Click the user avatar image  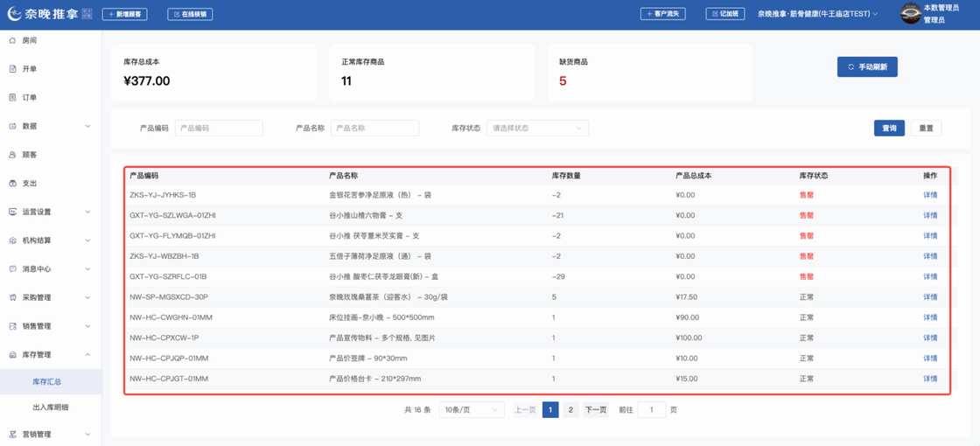911,14
